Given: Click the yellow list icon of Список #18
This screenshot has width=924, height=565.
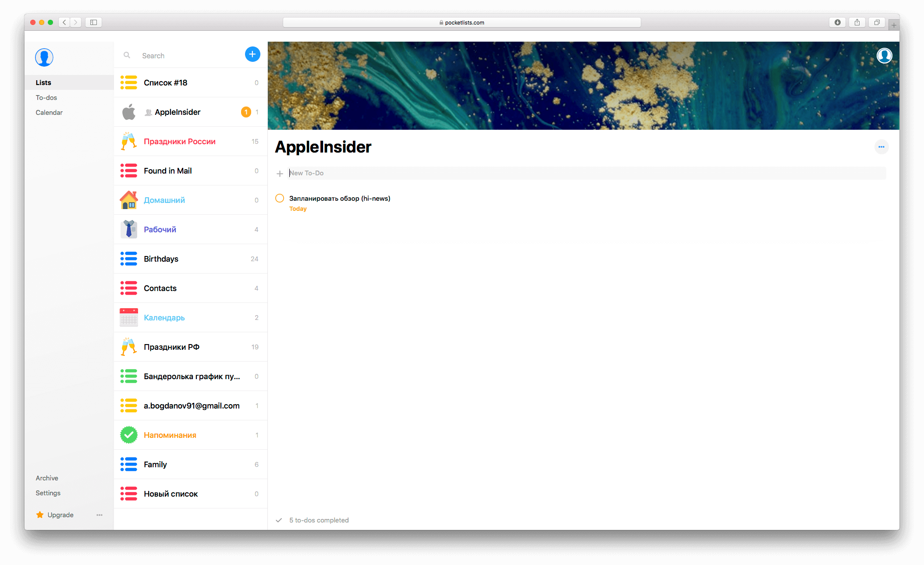Looking at the screenshot, I should [x=129, y=82].
